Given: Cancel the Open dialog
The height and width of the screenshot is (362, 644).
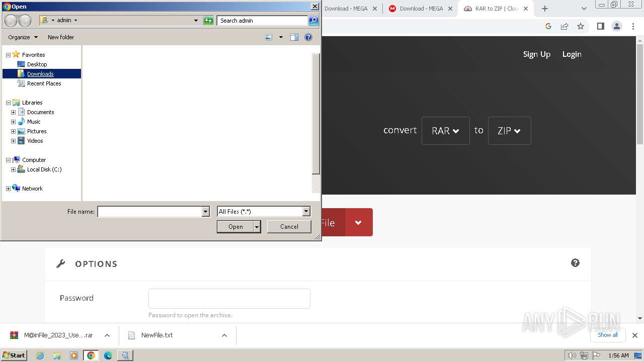Looking at the screenshot, I should [289, 227].
